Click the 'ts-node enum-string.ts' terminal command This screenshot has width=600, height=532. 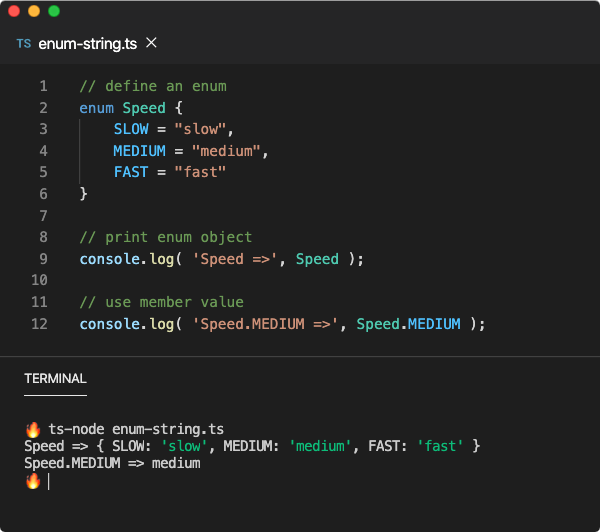[136, 429]
